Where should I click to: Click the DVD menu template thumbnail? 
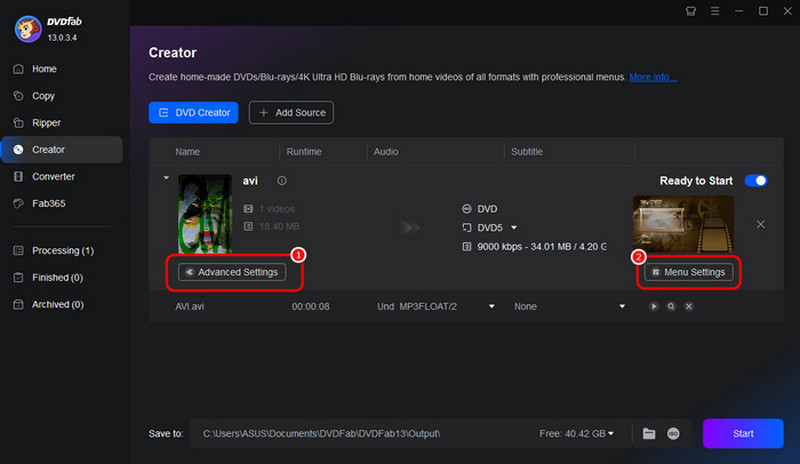pyautogui.click(x=683, y=224)
